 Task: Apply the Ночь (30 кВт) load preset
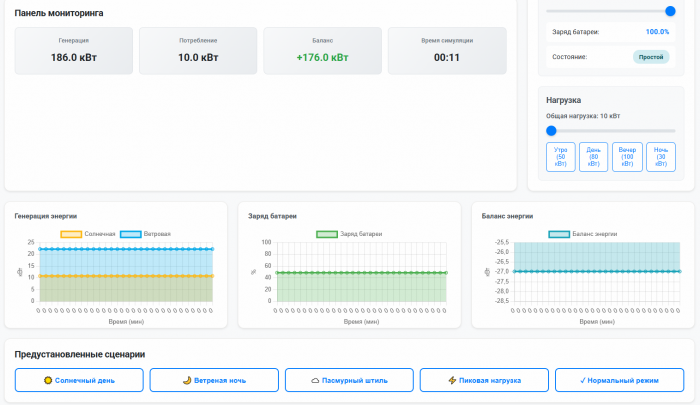point(661,157)
